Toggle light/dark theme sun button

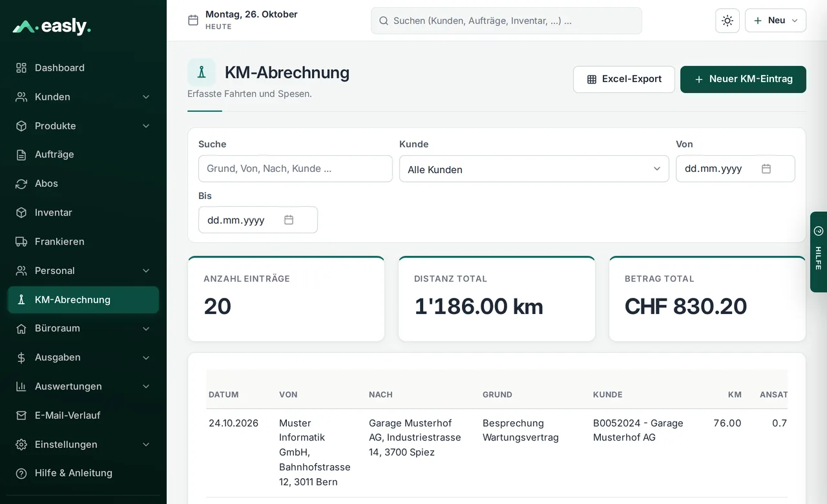coord(728,21)
